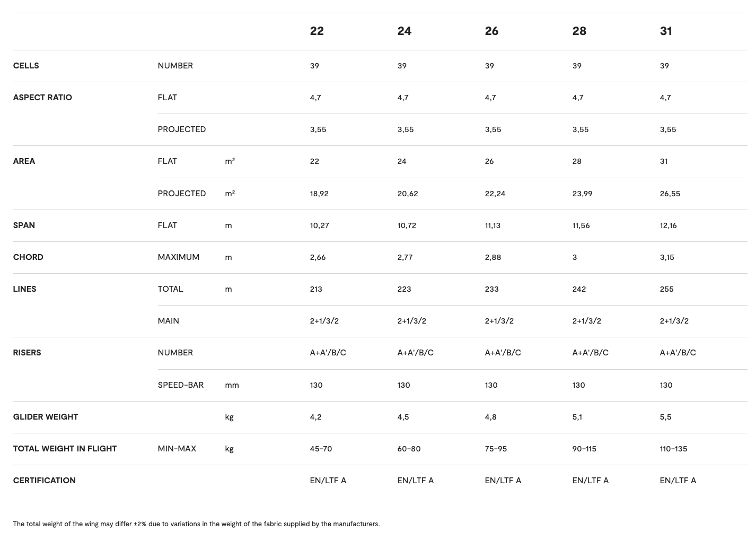Click the MIN-MAX sub-label
756x540 pixels.
(x=177, y=449)
